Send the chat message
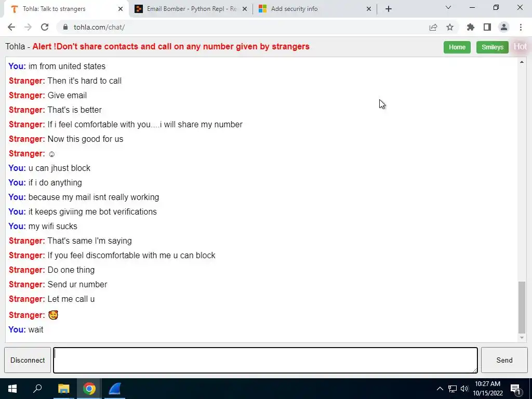This screenshot has height=399, width=532. (x=504, y=360)
